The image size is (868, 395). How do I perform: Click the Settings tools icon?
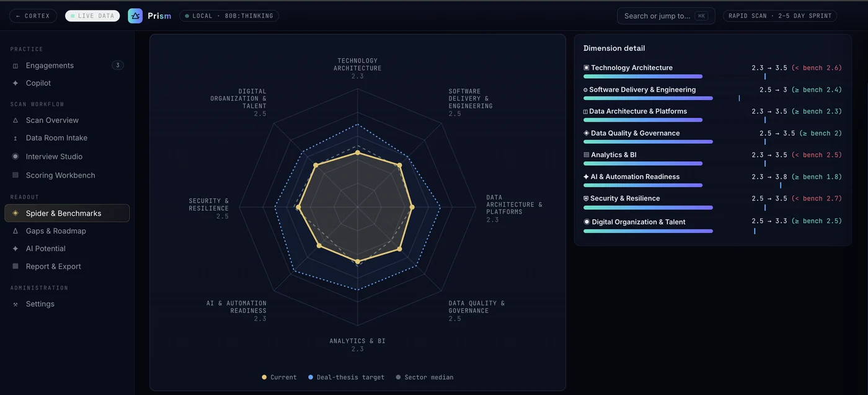point(15,304)
